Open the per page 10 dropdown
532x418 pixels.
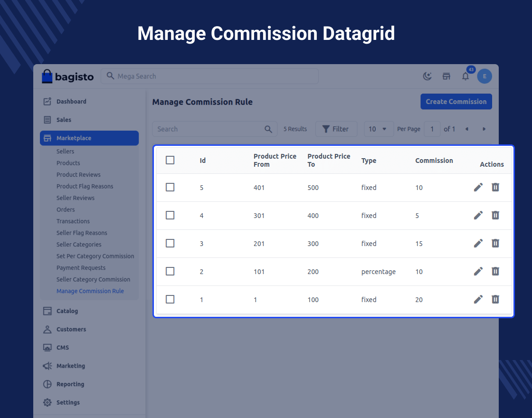[x=379, y=129]
